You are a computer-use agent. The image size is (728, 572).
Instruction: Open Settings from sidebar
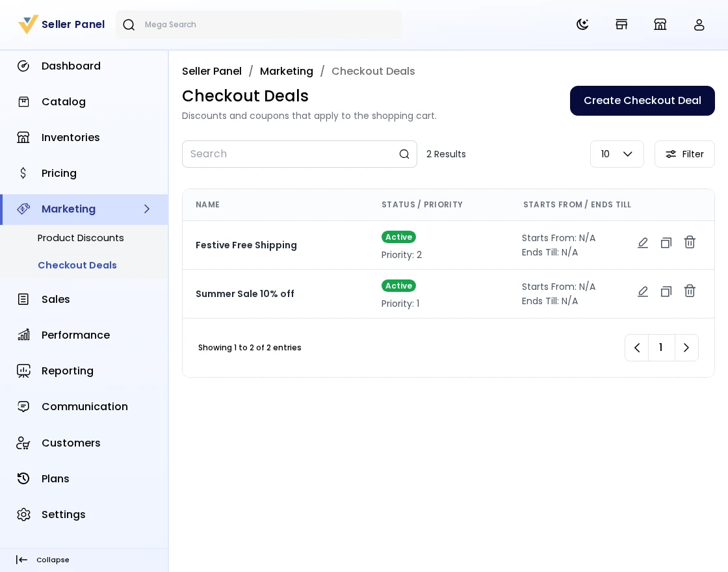84,514
